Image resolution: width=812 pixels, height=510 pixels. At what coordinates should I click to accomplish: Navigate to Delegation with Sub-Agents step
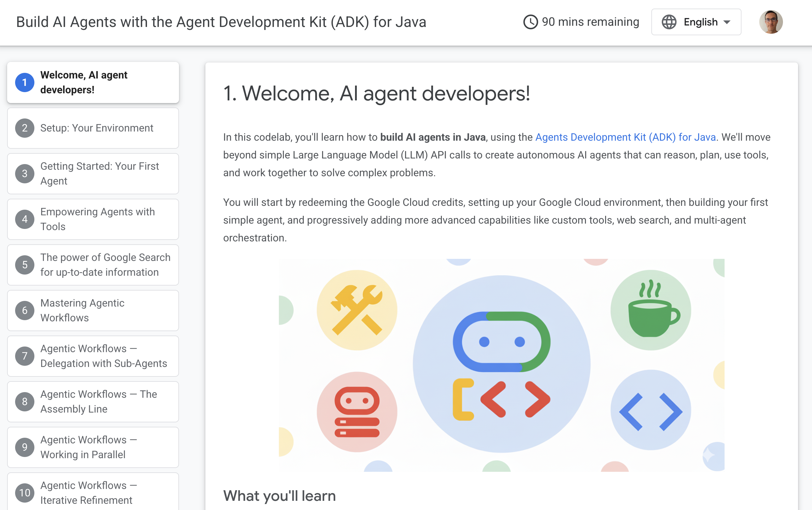point(103,356)
